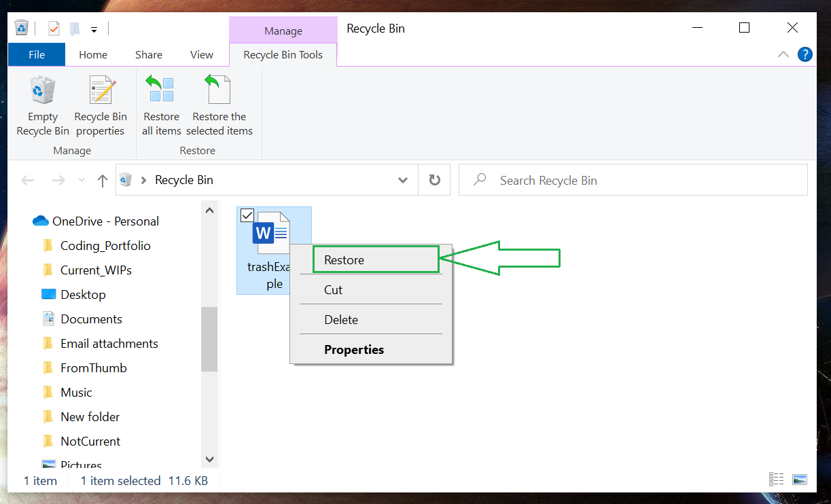The height and width of the screenshot is (504, 831).
Task: Click the Empty Recycle Bin icon
Action: coord(43,90)
